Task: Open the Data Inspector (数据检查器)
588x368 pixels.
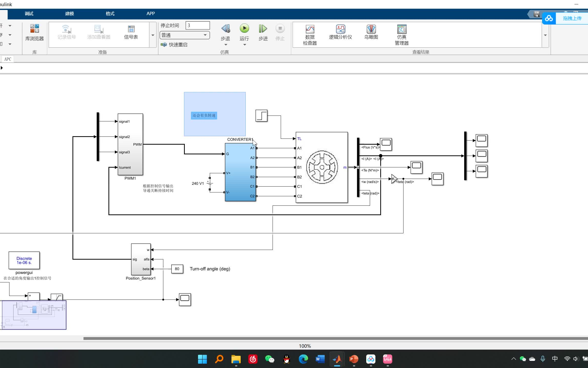Action: (x=310, y=35)
